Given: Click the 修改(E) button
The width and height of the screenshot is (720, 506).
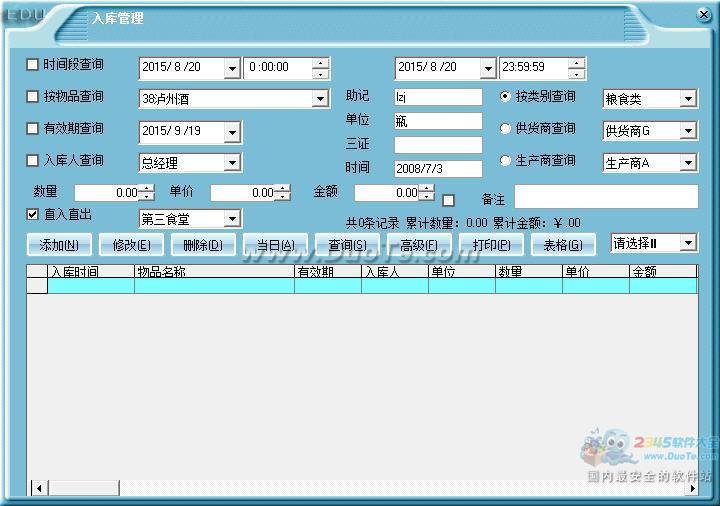Looking at the screenshot, I should pyautogui.click(x=131, y=245).
